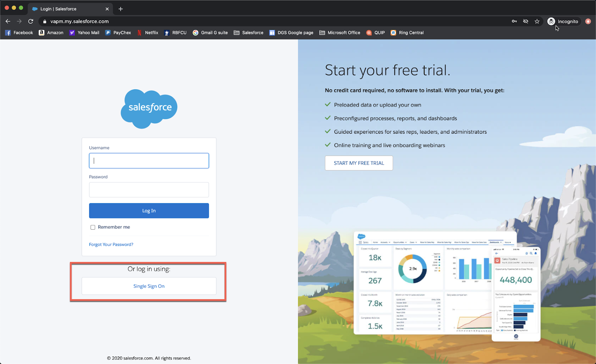This screenshot has width=596, height=364.
Task: Open a new browser tab
Action: (121, 9)
